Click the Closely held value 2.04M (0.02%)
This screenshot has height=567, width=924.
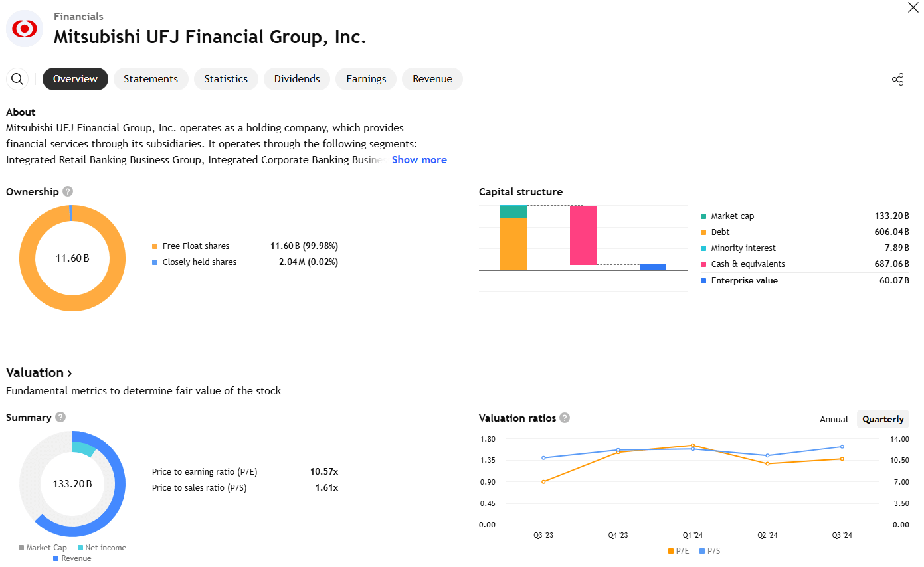(x=308, y=262)
